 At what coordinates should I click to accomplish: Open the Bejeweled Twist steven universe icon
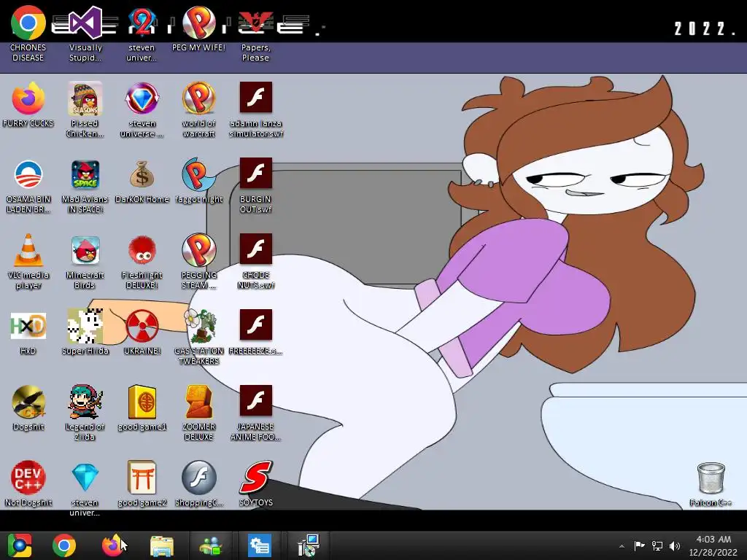pos(142,98)
